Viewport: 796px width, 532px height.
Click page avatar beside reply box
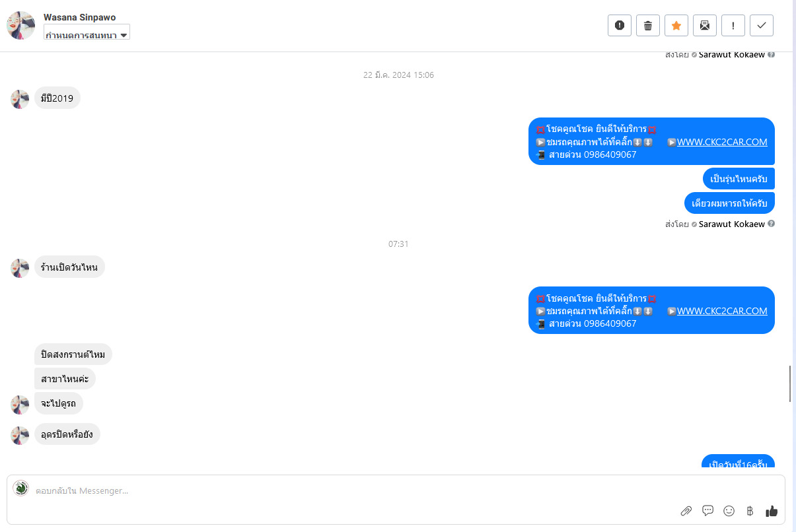[20, 488]
